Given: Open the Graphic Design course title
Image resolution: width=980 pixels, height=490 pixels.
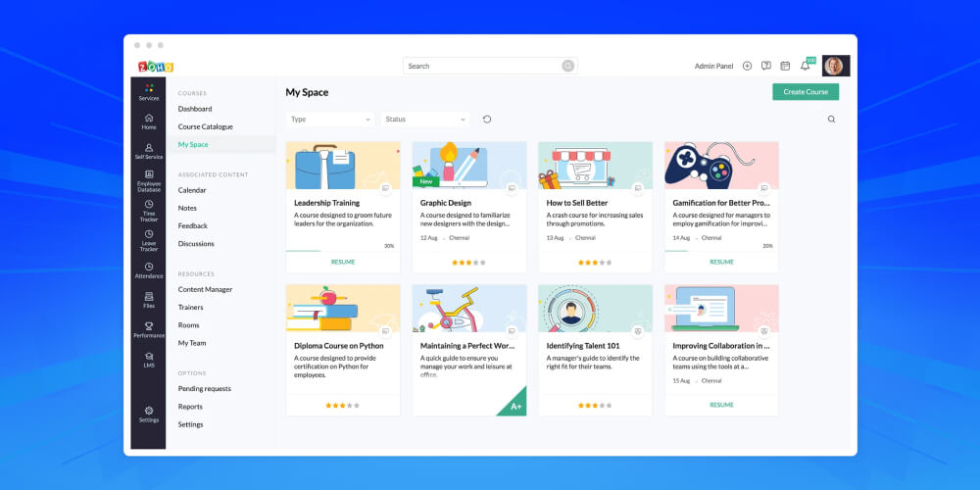Looking at the screenshot, I should tap(446, 203).
